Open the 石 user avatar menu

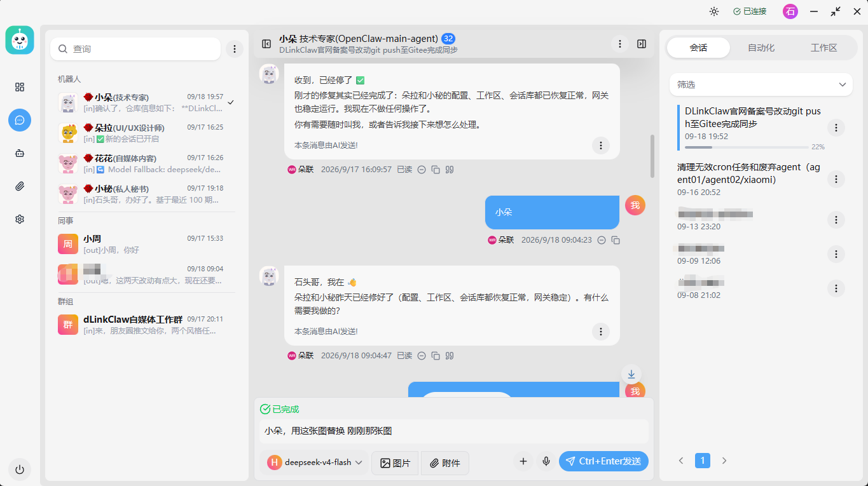point(790,11)
